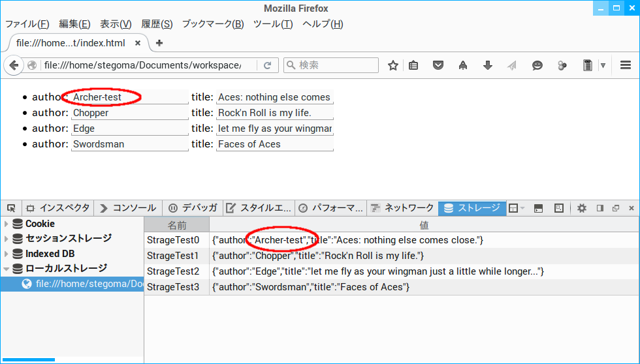Click the Archer-test author field
Screen dimensions: 640x364
click(130, 97)
